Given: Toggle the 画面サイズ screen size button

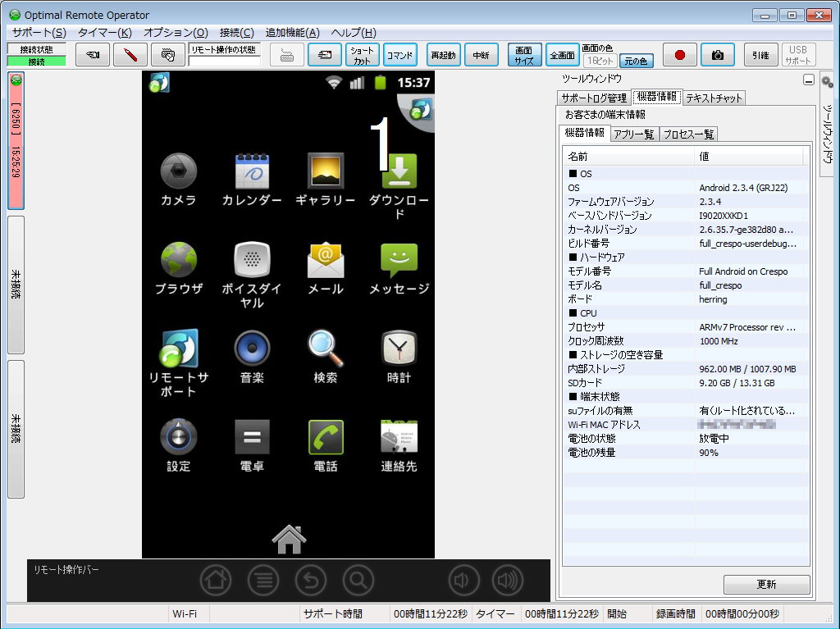Looking at the screenshot, I should pyautogui.click(x=524, y=55).
